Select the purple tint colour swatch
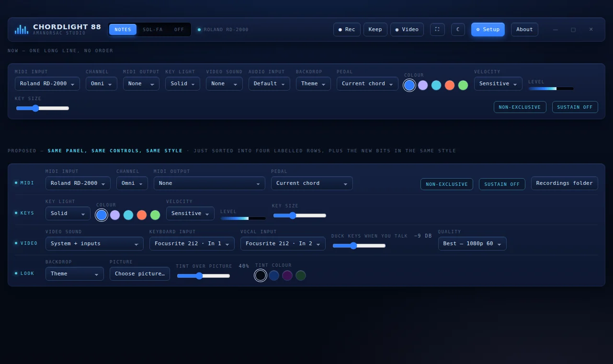613x364 pixels. [287, 275]
